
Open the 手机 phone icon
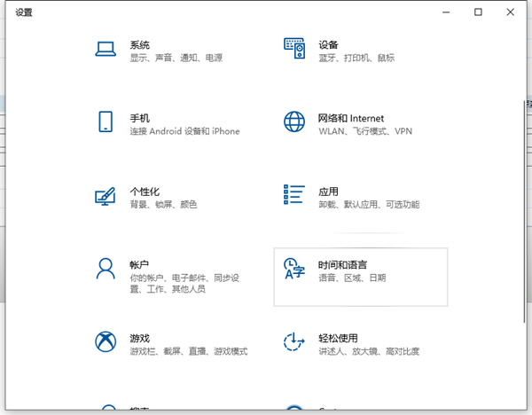(x=106, y=122)
